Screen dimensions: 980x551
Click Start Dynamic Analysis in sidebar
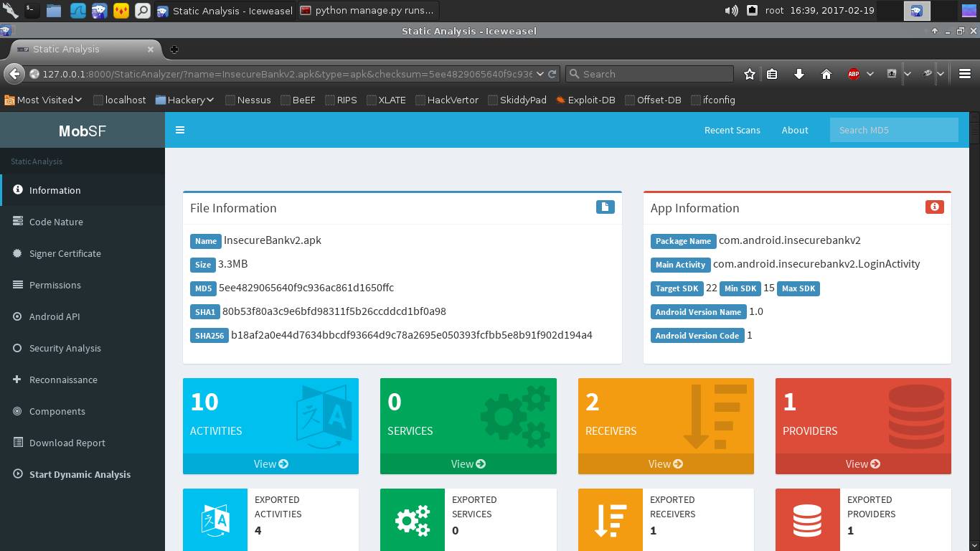click(x=80, y=474)
